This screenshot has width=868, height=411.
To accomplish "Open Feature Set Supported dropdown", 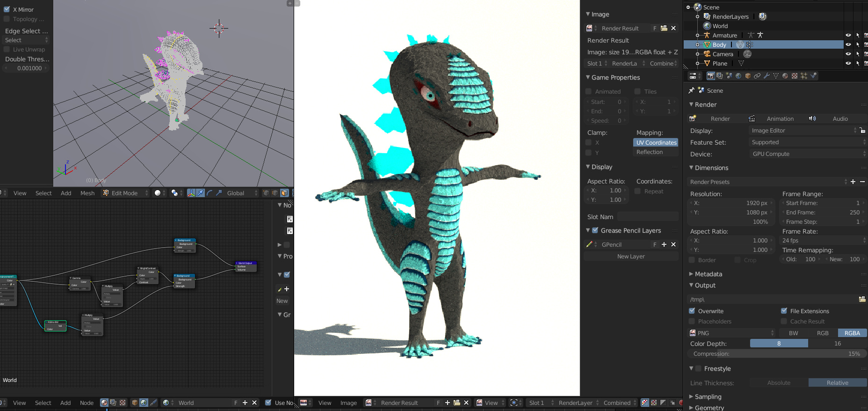I will click(807, 142).
